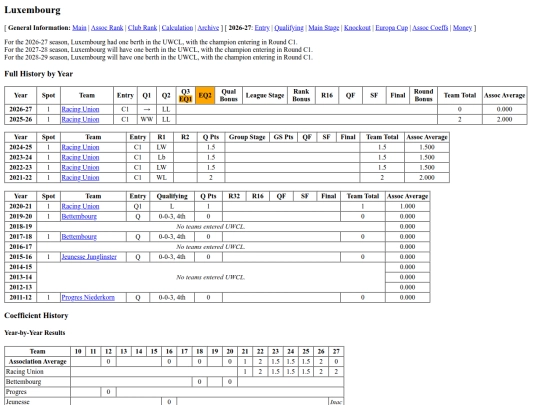The height and width of the screenshot is (405, 540).
Task: Open Racing Union link in 2021-22 row
Action: point(80,178)
